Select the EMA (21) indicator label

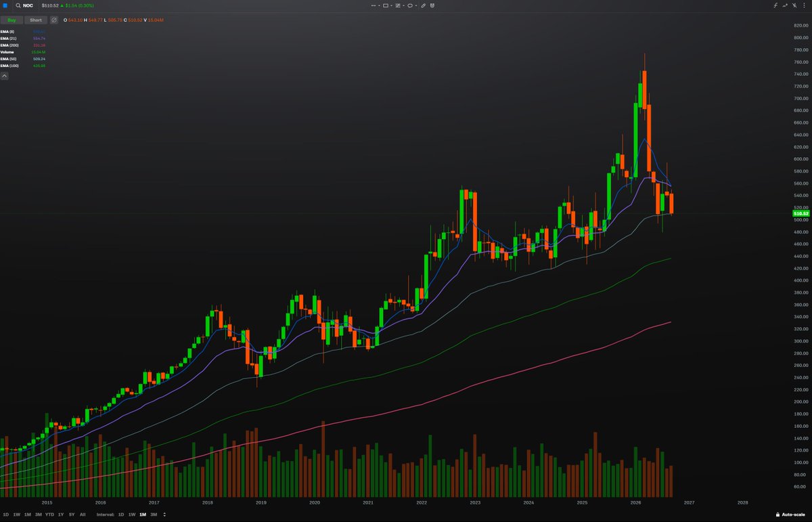click(x=8, y=39)
